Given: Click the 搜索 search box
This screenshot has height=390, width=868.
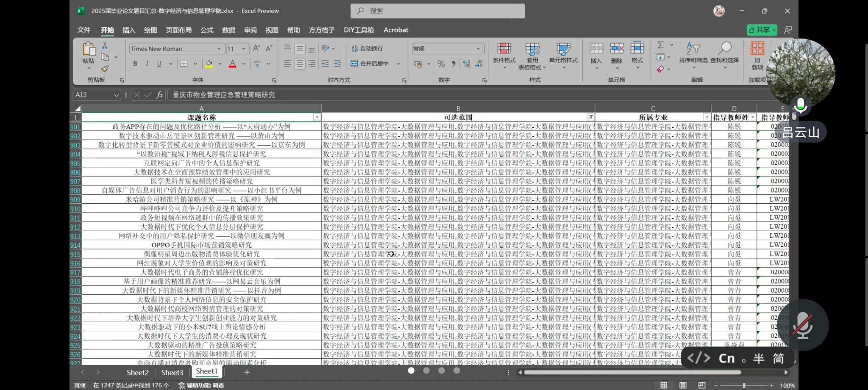Looking at the screenshot, I should [437, 11].
